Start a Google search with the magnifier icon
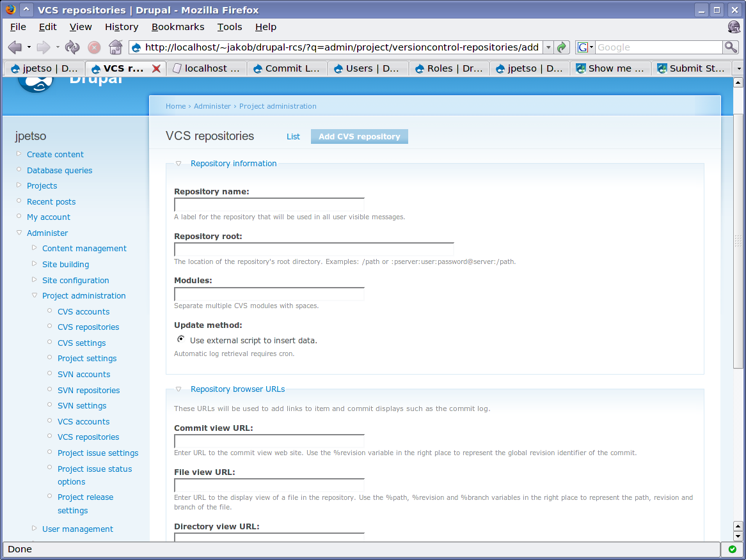 (729, 47)
